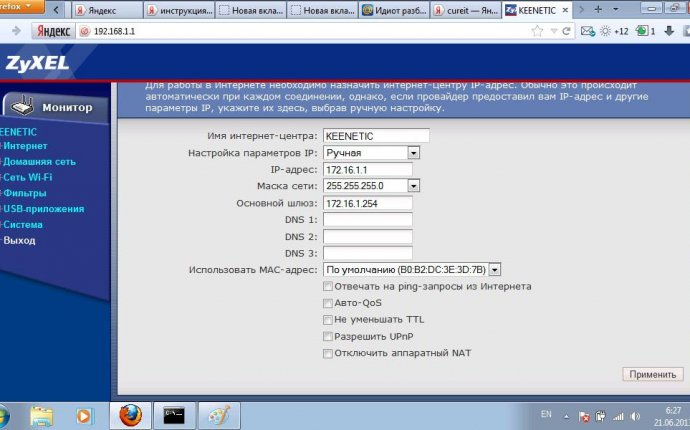The height and width of the screenshot is (430, 690).
Task: Click the DNS 2 field
Action: click(x=368, y=236)
